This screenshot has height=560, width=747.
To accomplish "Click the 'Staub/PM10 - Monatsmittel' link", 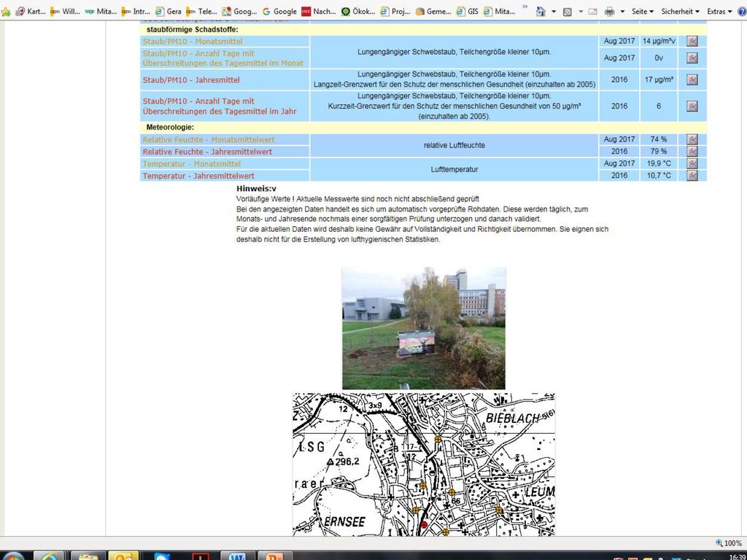I will 193,42.
